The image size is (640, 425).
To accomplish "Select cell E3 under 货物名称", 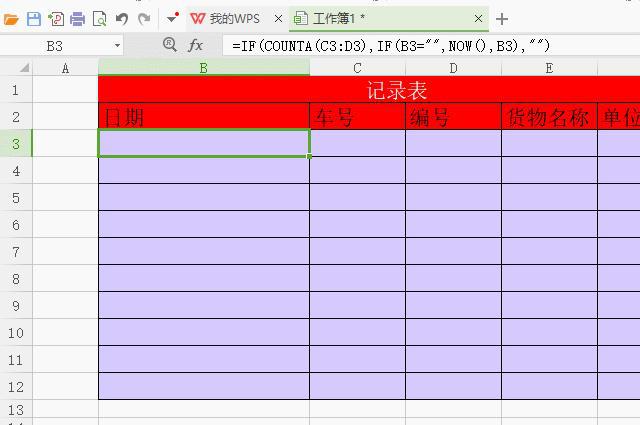I will tap(549, 144).
